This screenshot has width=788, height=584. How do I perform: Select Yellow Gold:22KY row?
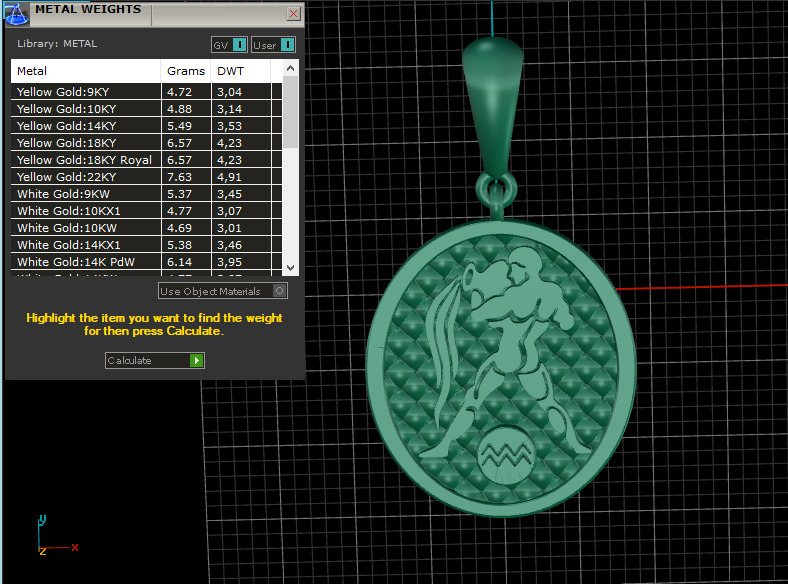click(x=146, y=177)
